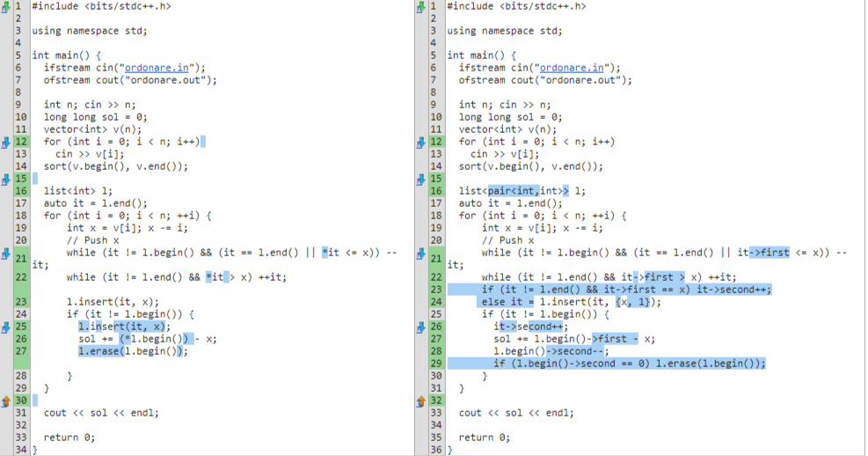Click blue diff arrow beside right line 21
This screenshot has height=456, width=868.
click(420, 254)
